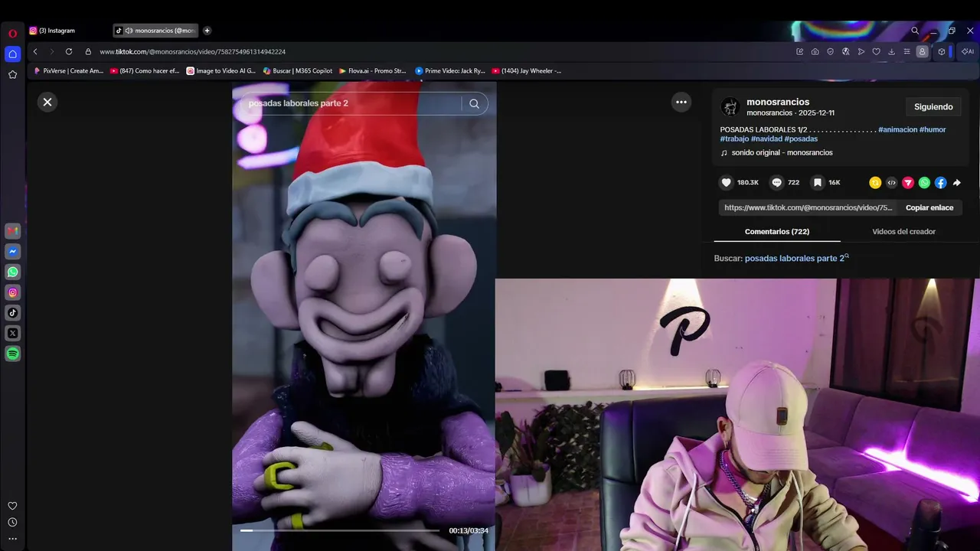Open the bookmarks star in Opera sidebar
Screen dimensions: 980x551
[x=12, y=74]
